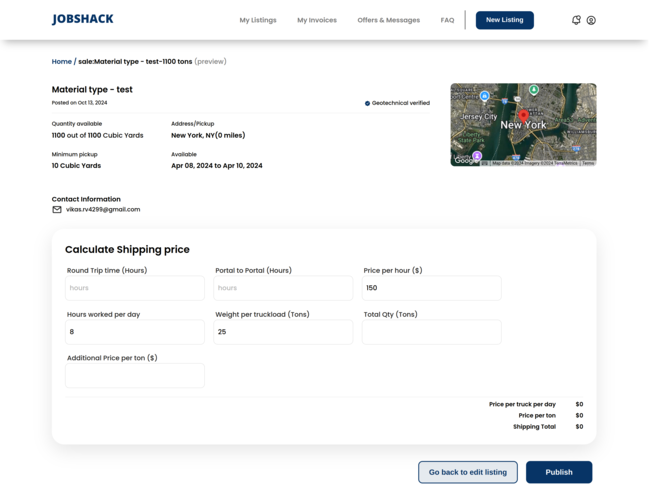Click 'Apr 08, 2024 to Apr 10, 2024'

pos(217,166)
